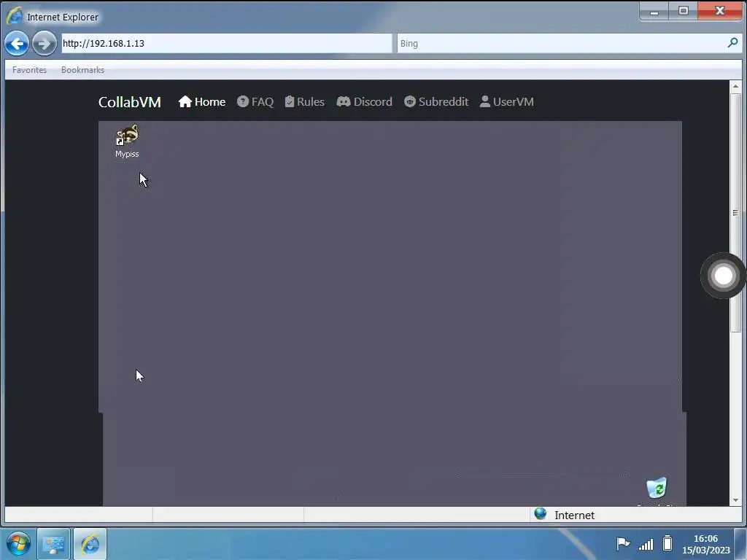Click the page scrollbar up arrow

pos(735,86)
